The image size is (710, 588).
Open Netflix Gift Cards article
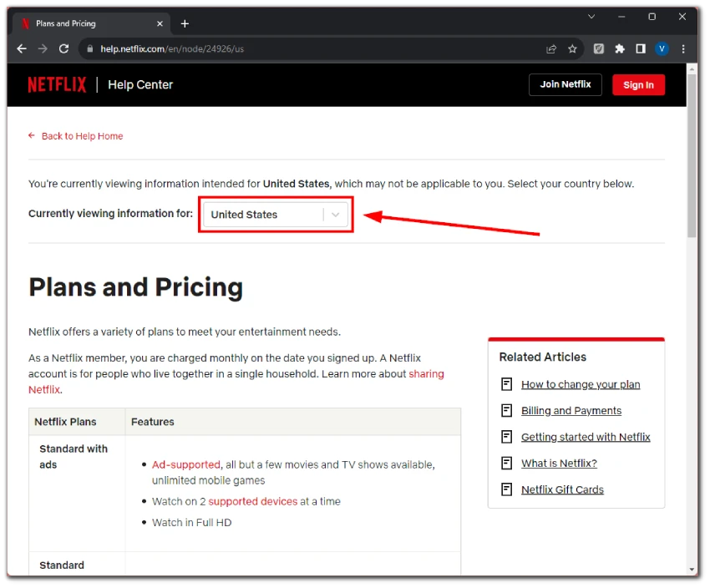coord(562,489)
